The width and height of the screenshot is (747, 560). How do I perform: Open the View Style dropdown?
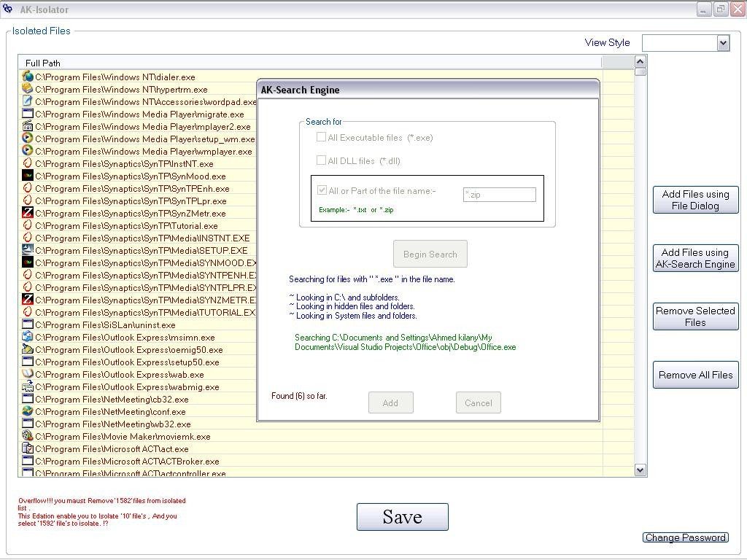pos(723,43)
